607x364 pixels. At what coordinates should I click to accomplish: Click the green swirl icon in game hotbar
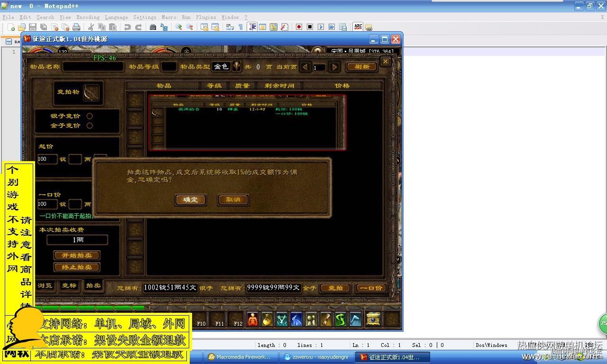coord(340,319)
